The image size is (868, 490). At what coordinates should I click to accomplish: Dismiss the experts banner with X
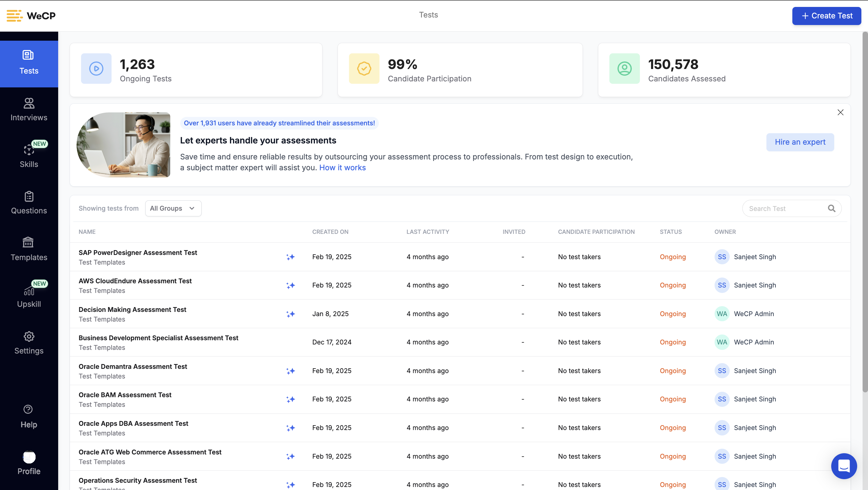tap(840, 113)
